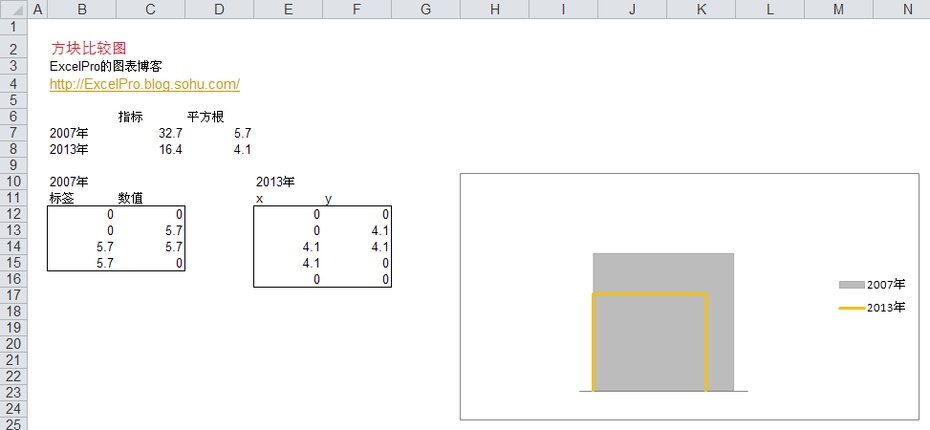The image size is (930, 430).
Task: Select cell F13 with 4.1 under y
Action: [x=356, y=230]
